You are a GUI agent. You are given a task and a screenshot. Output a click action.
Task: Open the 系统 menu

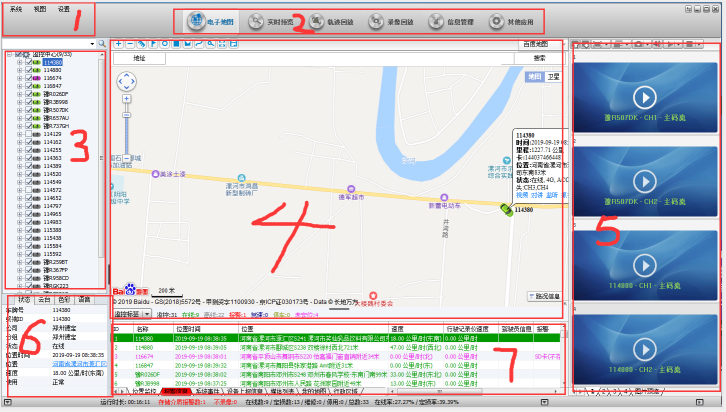click(x=16, y=8)
